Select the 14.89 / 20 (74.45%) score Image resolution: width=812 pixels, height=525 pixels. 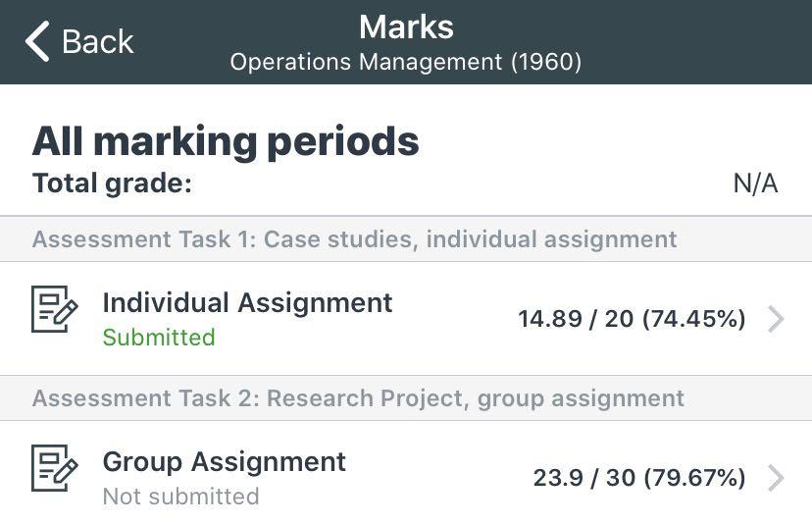[x=632, y=319]
